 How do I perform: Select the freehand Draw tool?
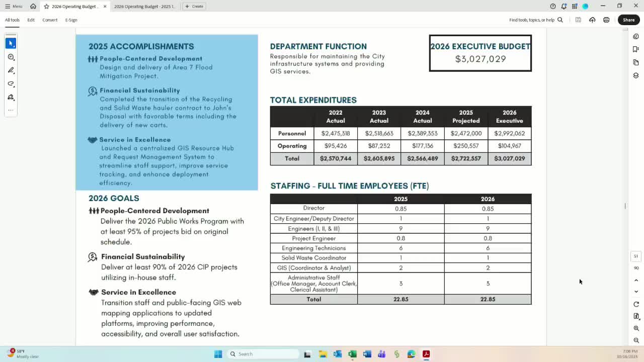click(11, 84)
